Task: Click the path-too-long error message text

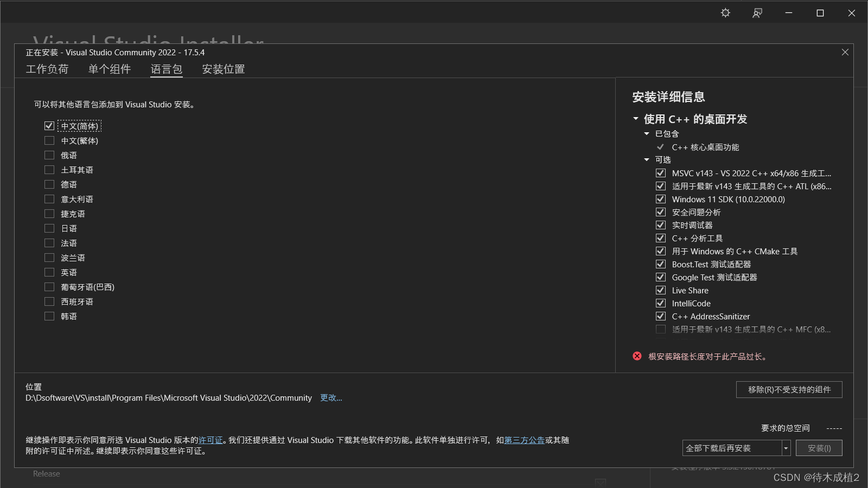Action: click(x=707, y=357)
